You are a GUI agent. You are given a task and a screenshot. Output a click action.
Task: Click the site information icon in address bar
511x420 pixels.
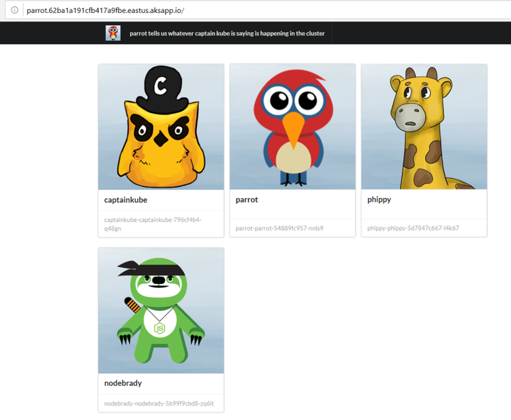coord(15,10)
